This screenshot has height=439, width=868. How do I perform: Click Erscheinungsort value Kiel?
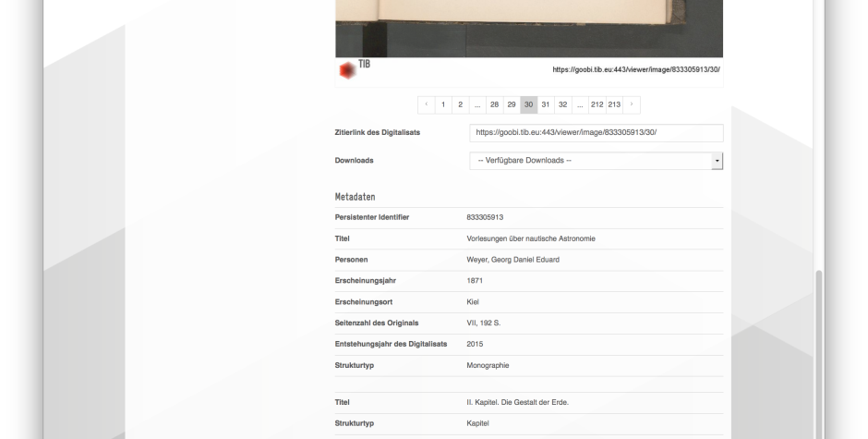tap(473, 302)
